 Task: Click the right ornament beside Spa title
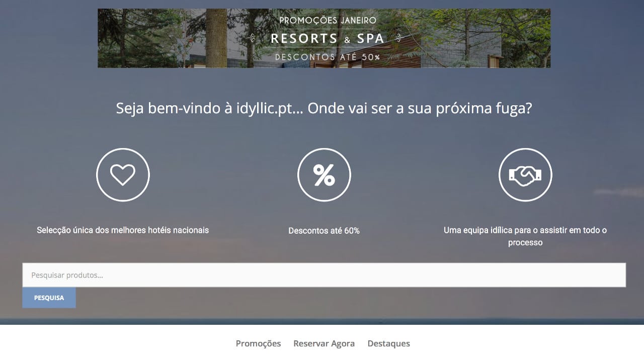pos(399,38)
